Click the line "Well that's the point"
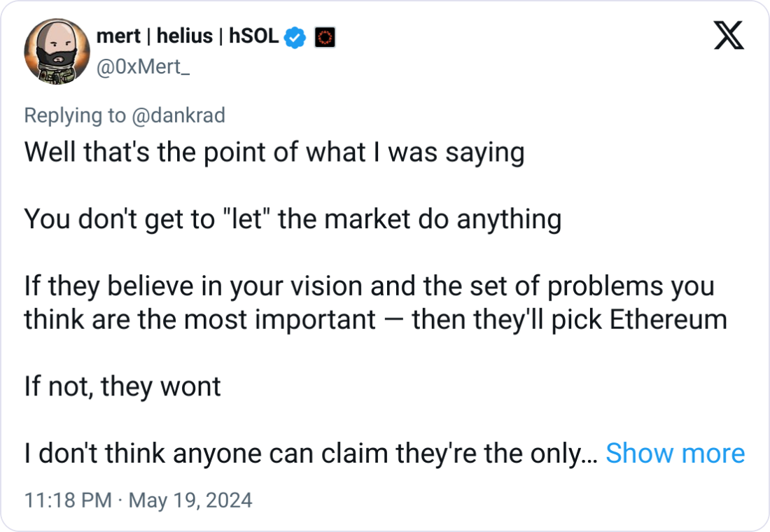Image resolution: width=770 pixels, height=532 pixels. (274, 152)
